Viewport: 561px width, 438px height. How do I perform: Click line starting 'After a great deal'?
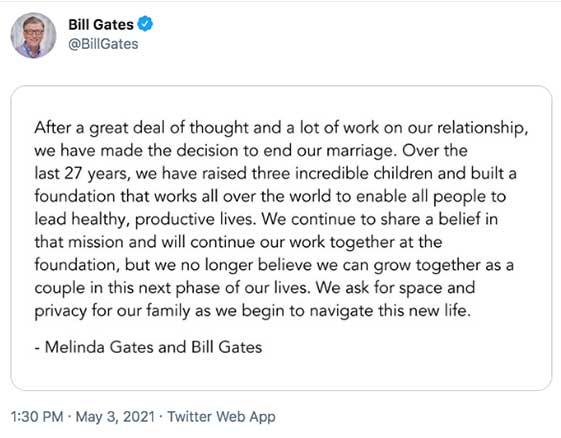[x=281, y=128]
